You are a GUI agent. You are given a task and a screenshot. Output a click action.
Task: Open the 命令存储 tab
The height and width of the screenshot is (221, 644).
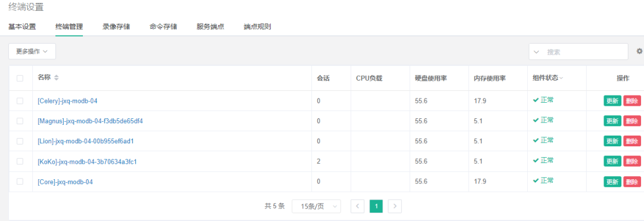click(163, 27)
